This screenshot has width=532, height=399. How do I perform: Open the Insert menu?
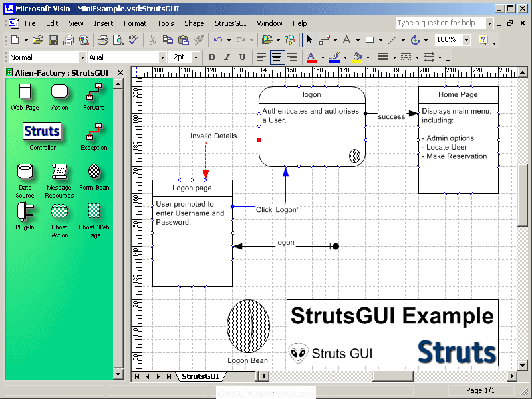click(x=104, y=23)
